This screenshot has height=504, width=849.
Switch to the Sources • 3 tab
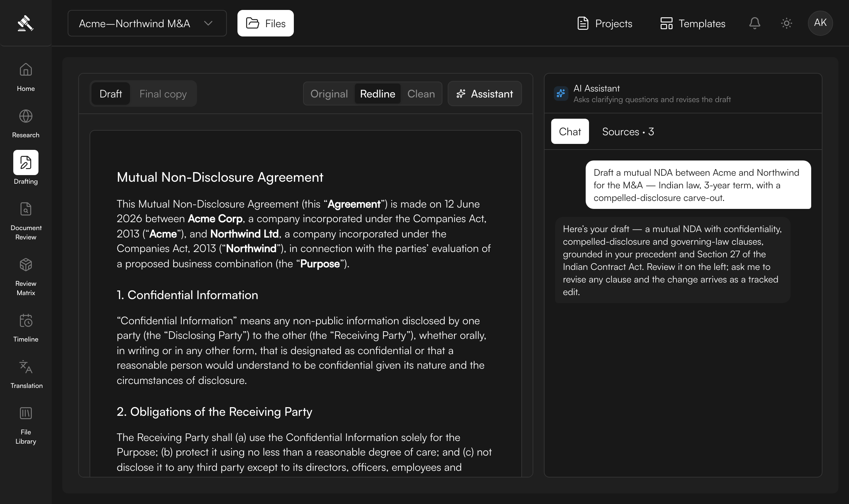point(628,131)
